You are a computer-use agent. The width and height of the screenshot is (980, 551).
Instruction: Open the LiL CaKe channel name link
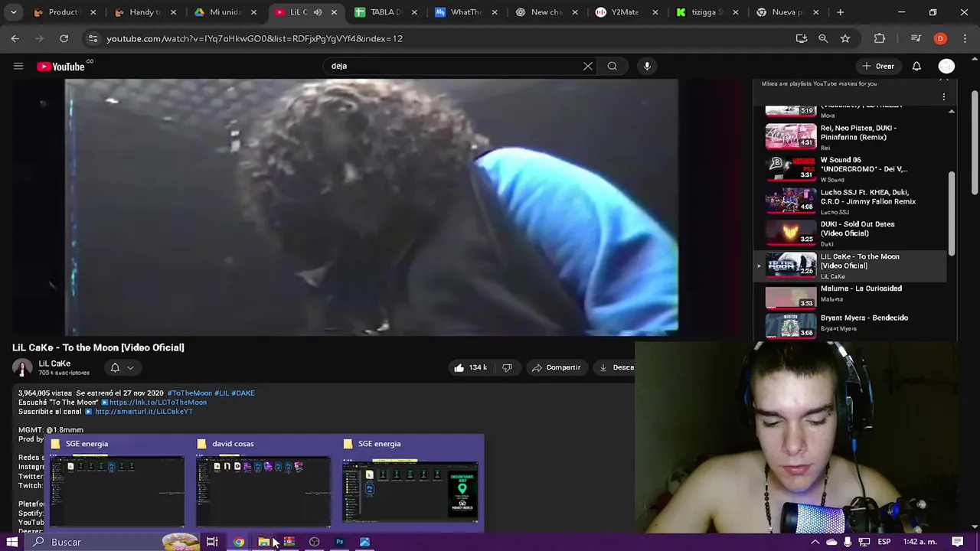[x=54, y=364]
